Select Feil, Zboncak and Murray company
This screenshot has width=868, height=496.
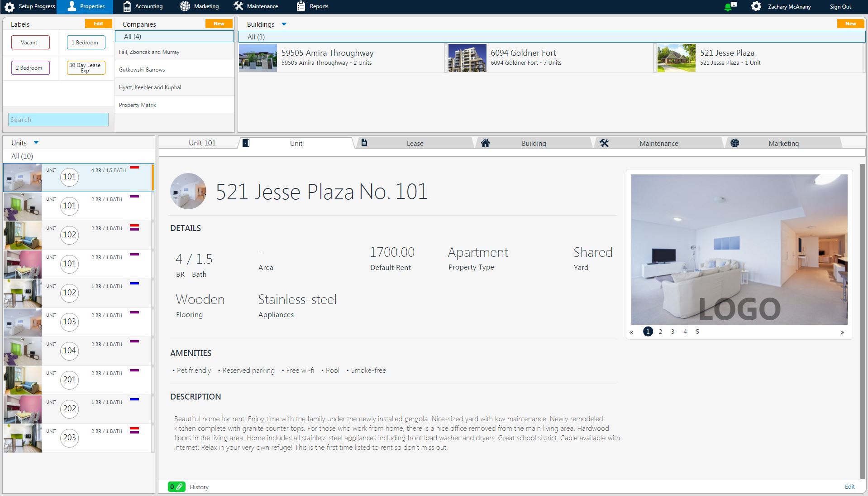(x=174, y=52)
